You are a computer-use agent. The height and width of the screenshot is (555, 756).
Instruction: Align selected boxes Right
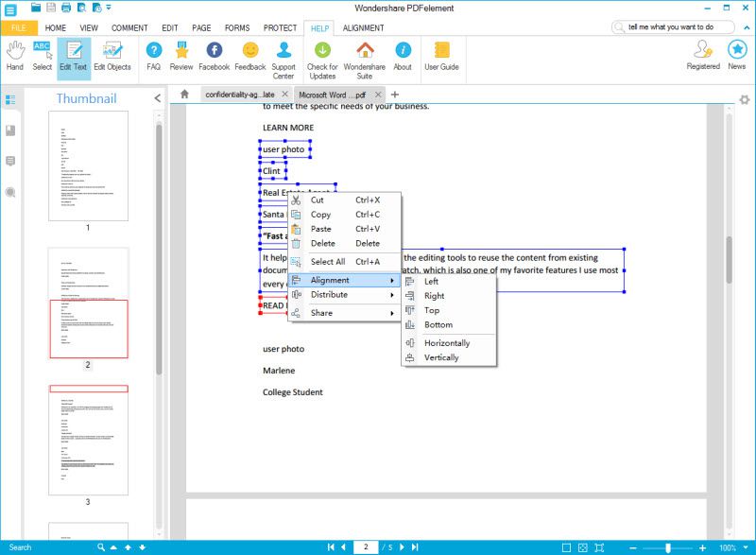click(449, 296)
